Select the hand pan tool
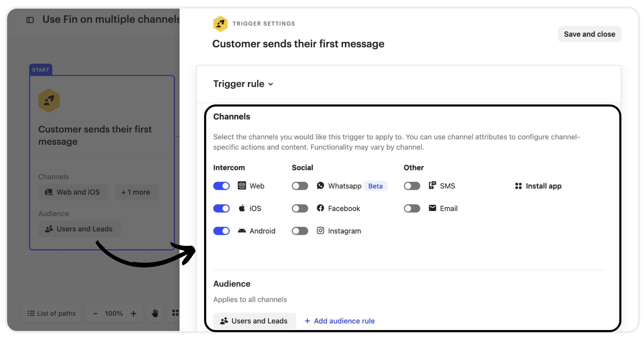 tap(155, 313)
